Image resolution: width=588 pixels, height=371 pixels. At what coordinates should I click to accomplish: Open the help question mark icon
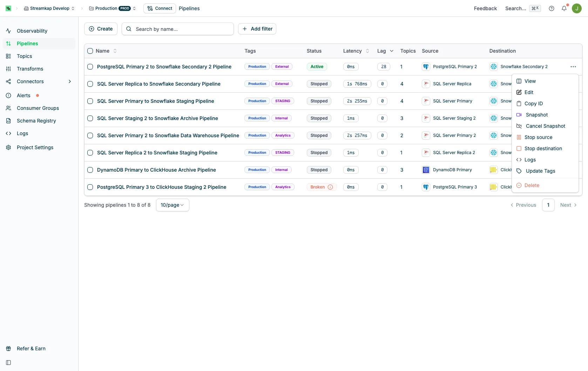pyautogui.click(x=552, y=8)
